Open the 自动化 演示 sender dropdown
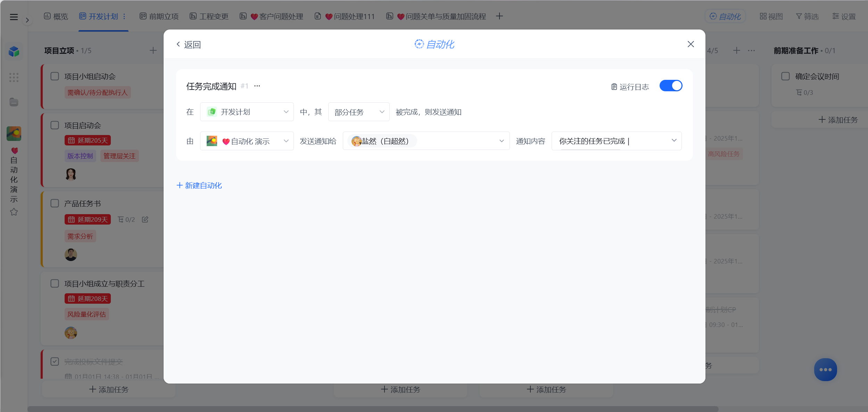This screenshot has height=412, width=868. 247,141
